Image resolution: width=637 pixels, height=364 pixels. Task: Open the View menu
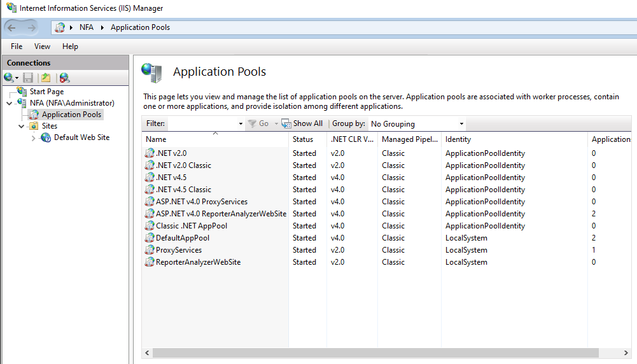point(42,46)
